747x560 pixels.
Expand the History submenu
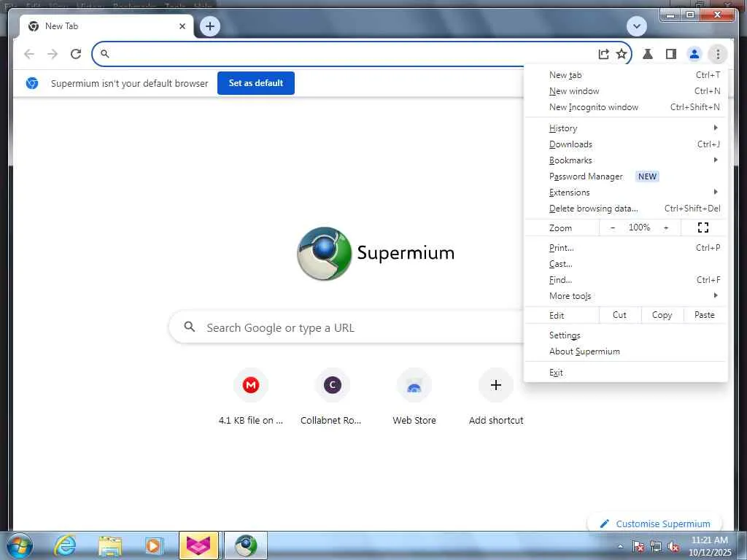(625, 128)
